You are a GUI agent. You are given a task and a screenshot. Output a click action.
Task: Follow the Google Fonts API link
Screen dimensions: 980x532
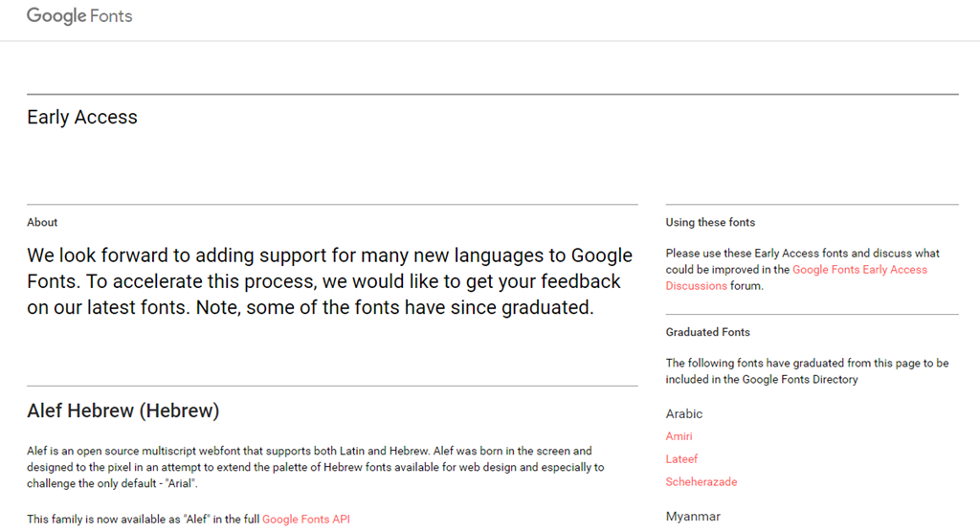pyautogui.click(x=306, y=519)
